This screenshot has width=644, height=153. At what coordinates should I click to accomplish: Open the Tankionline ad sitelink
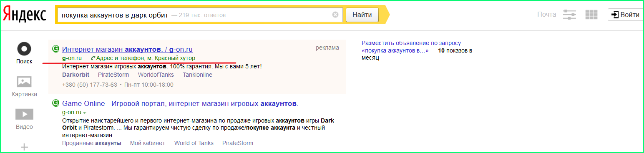[197, 75]
